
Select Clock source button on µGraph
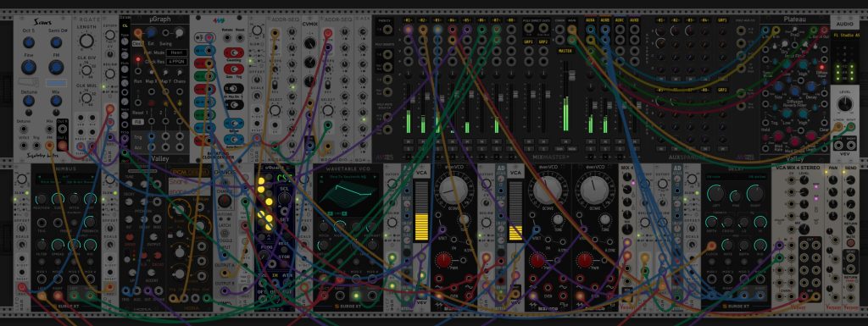coord(137,43)
